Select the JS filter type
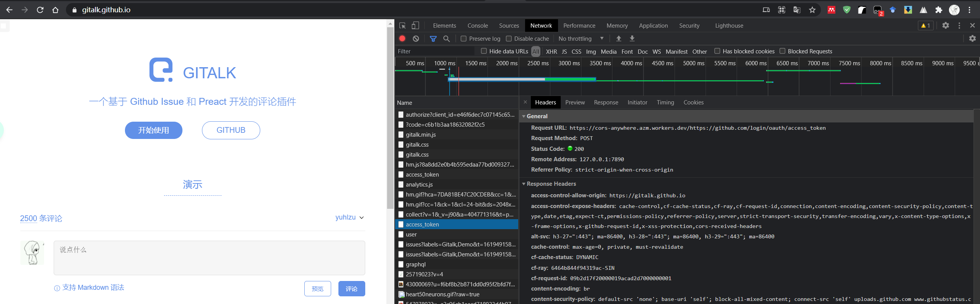 pyautogui.click(x=564, y=51)
